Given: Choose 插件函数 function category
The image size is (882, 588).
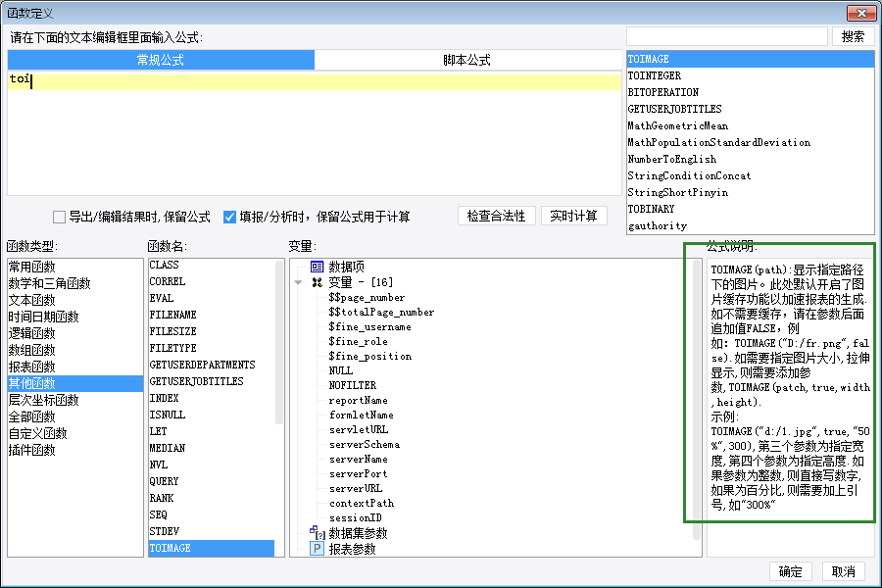Looking at the screenshot, I should pyautogui.click(x=75, y=450).
